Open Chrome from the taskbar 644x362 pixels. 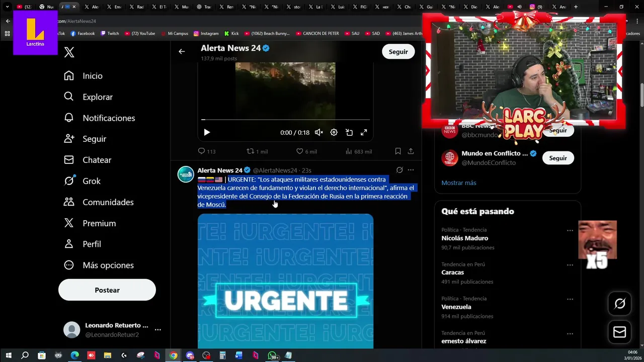[x=173, y=355]
